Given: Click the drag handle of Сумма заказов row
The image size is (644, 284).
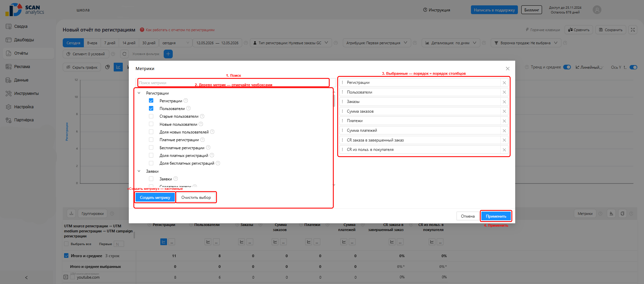Looking at the screenshot, I should point(342,111).
